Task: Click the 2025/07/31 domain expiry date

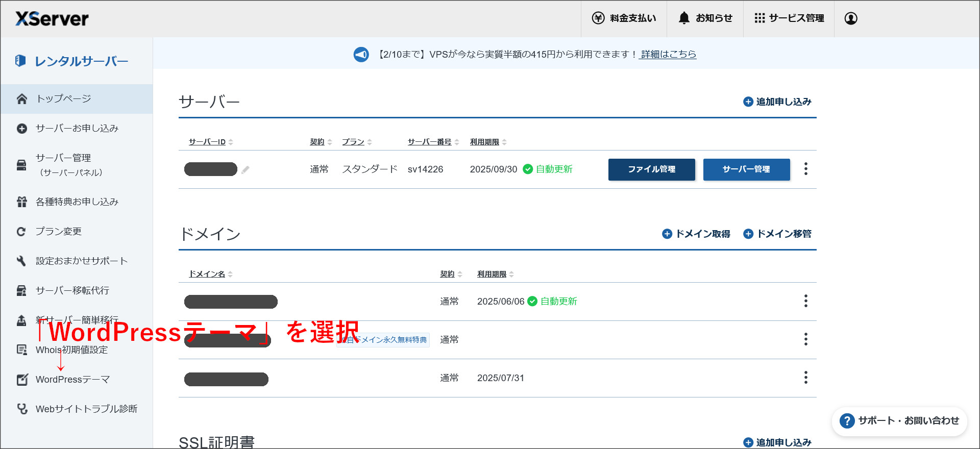Action: pos(501,378)
